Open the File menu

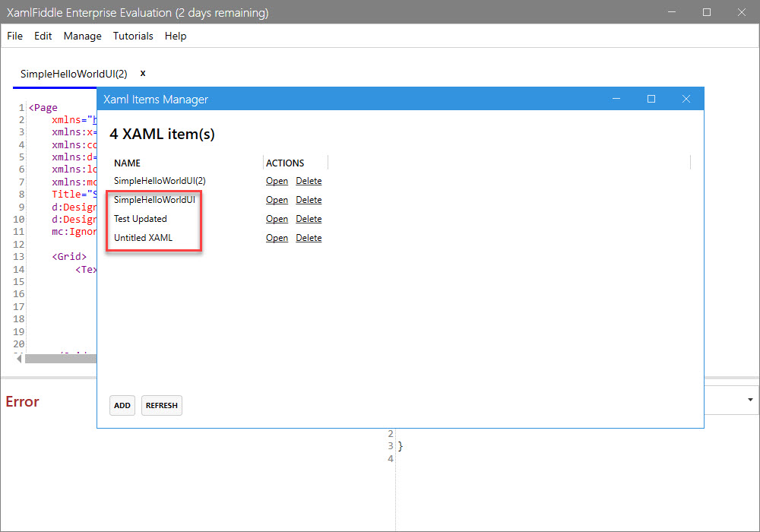click(14, 36)
